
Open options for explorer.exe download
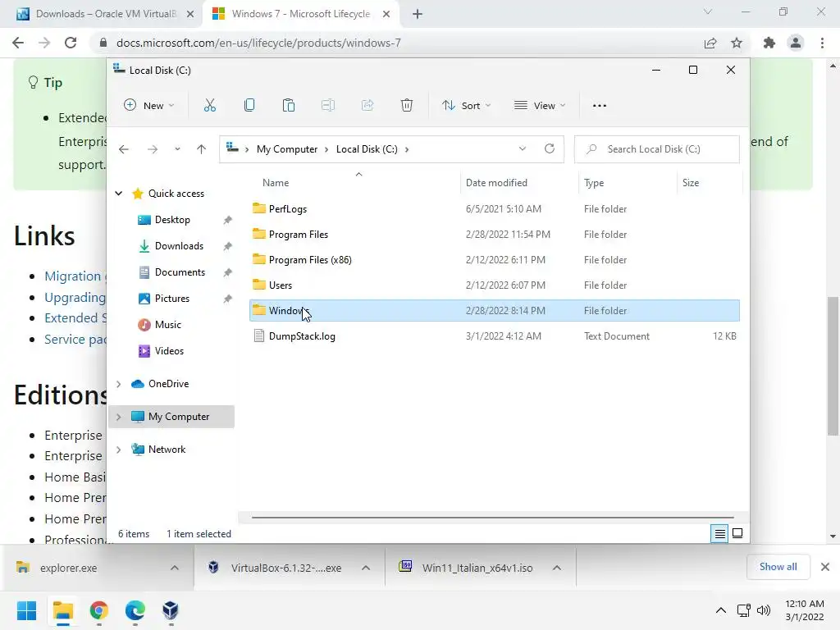pyautogui.click(x=175, y=568)
